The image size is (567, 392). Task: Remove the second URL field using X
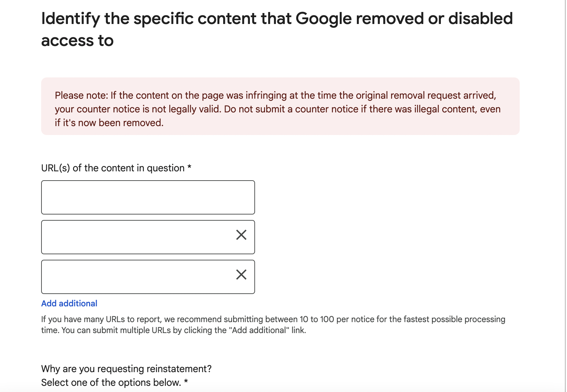[241, 235]
